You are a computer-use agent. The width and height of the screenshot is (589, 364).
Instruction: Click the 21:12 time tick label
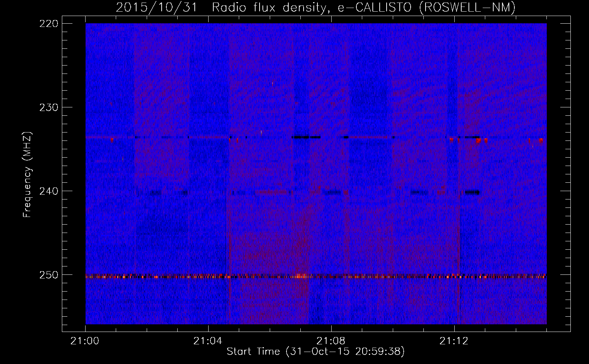click(x=454, y=341)
